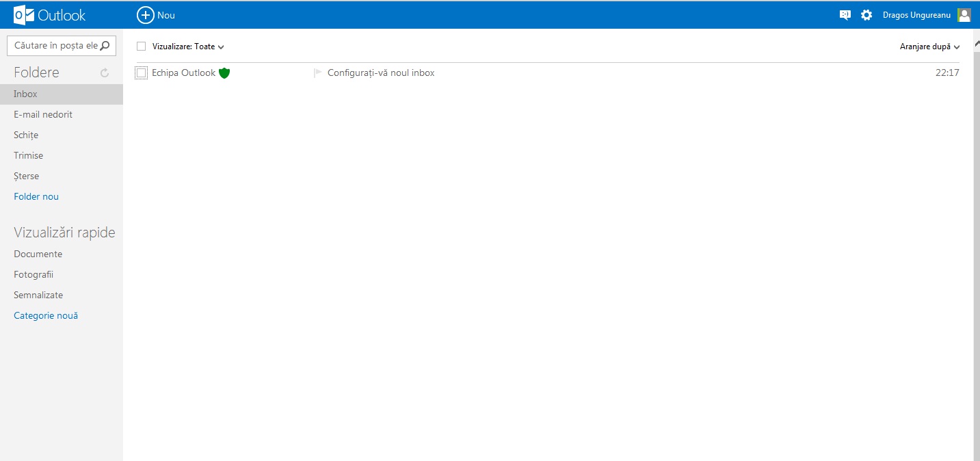Image resolution: width=980 pixels, height=461 pixels.
Task: Click the 22:17 message time
Action: click(947, 73)
